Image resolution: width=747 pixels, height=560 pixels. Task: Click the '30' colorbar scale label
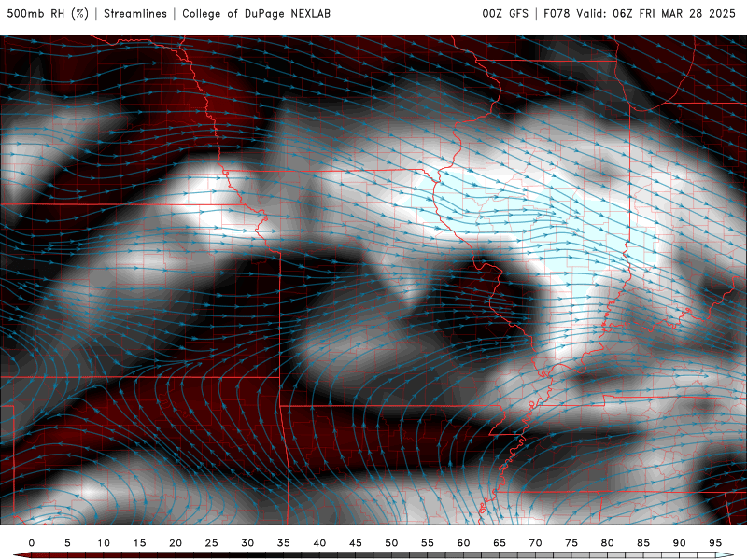tap(247, 543)
